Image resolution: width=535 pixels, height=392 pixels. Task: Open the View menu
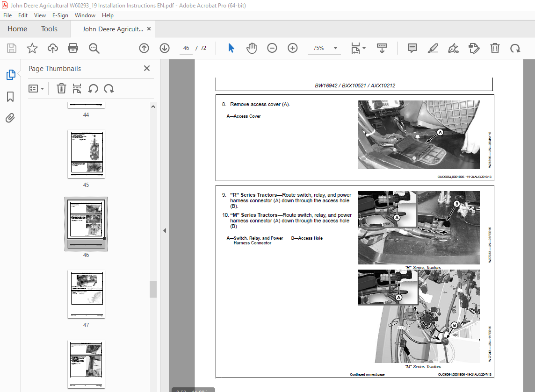tap(40, 15)
